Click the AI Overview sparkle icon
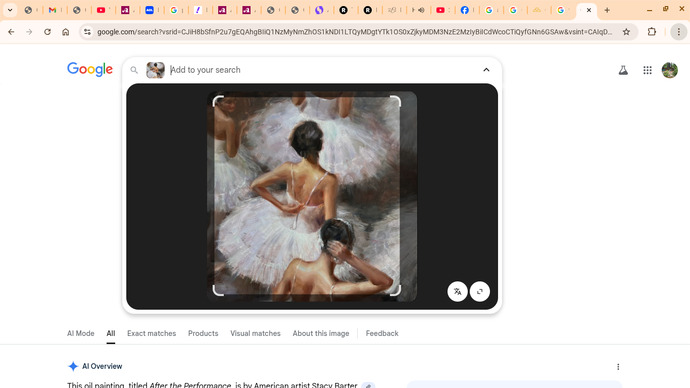 pos(73,366)
